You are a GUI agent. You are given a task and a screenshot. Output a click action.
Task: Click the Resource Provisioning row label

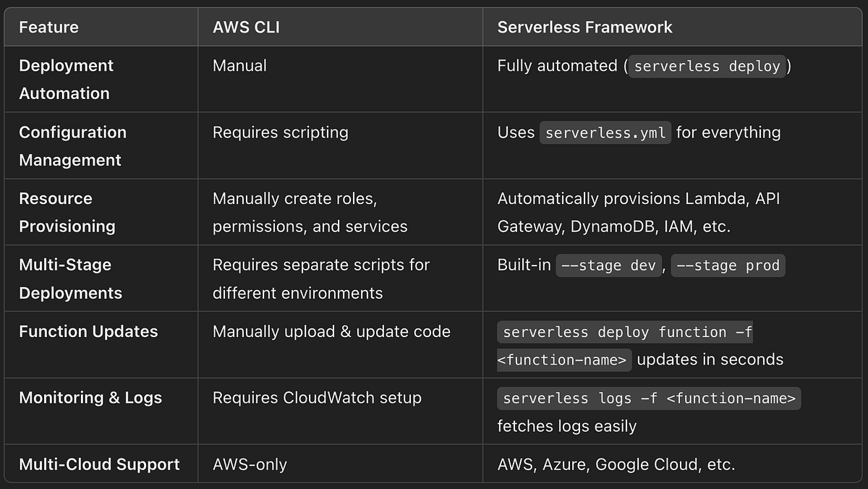[67, 212]
